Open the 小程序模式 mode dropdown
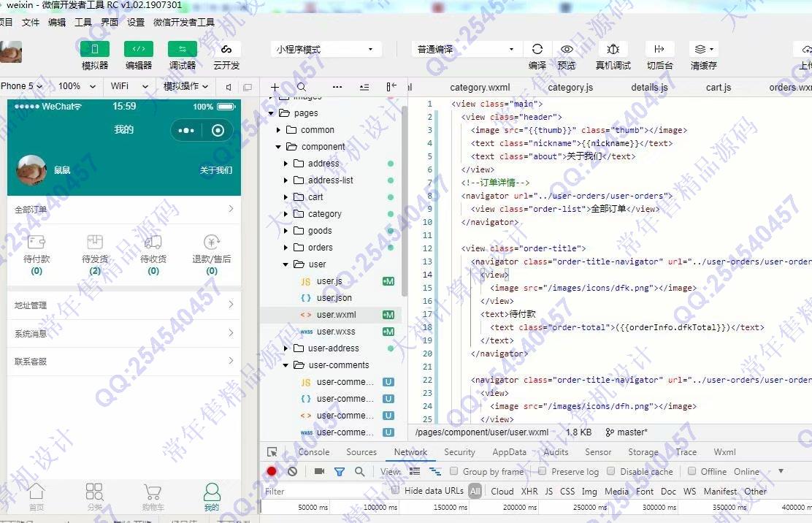The width and height of the screenshot is (812, 523). pyautogui.click(x=326, y=49)
